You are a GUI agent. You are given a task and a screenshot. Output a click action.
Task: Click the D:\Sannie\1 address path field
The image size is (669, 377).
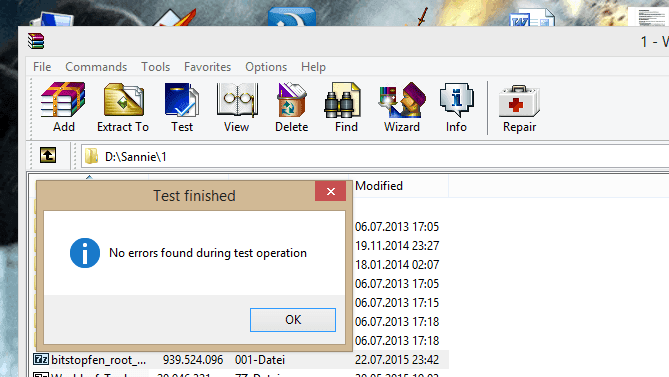[x=375, y=157]
